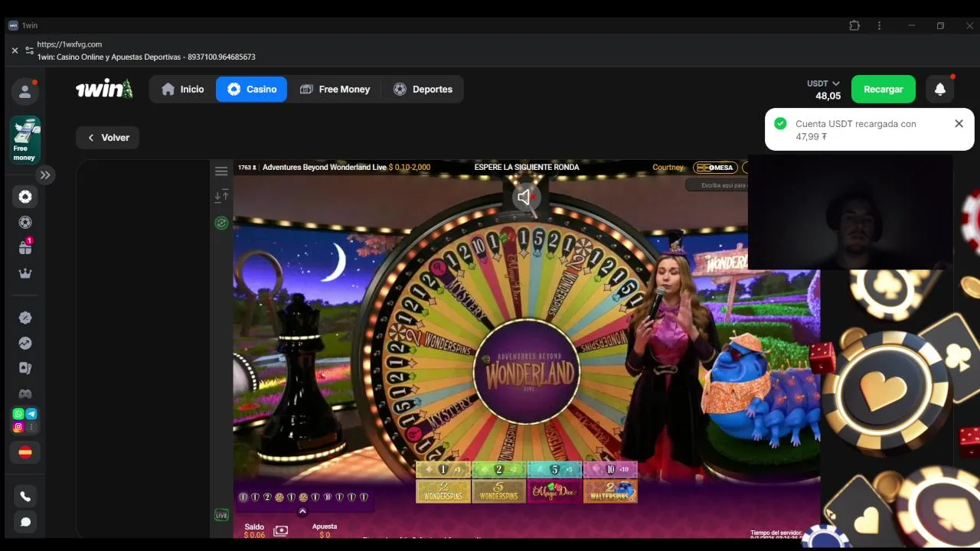Select the 5 bet spot
The image size is (980, 551).
[555, 469]
